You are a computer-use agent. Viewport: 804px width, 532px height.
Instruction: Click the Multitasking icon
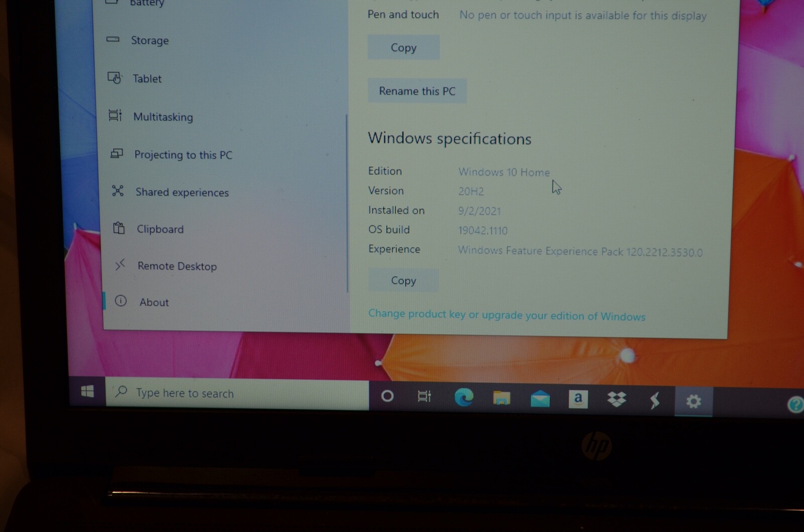(x=115, y=116)
